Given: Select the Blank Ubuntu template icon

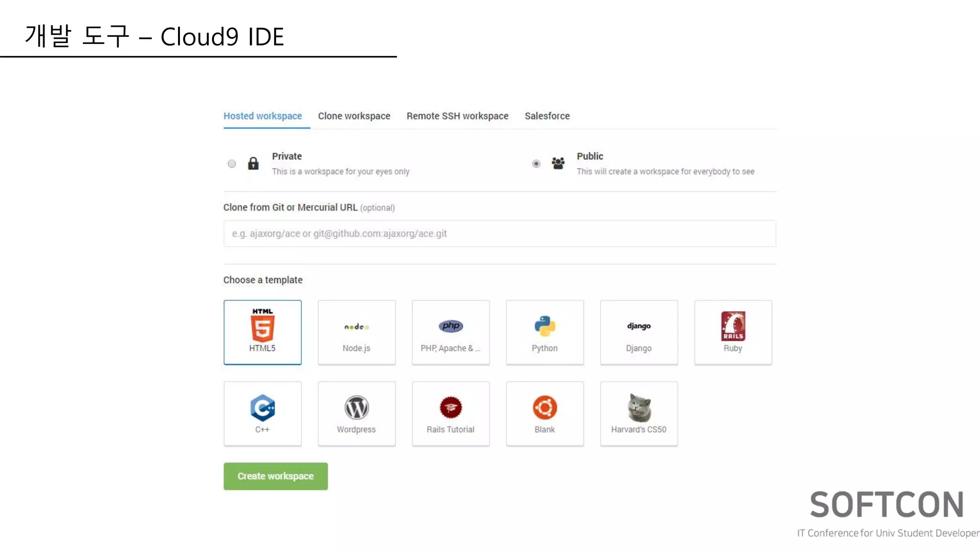Looking at the screenshot, I should pos(545,408).
